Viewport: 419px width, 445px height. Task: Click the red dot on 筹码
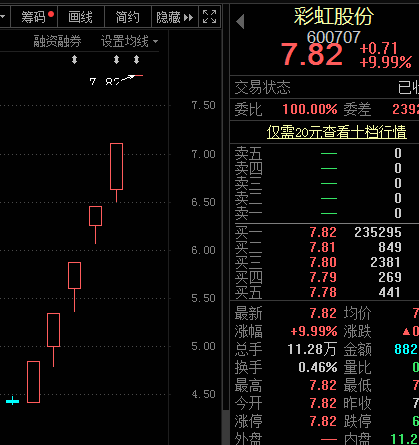(51, 14)
